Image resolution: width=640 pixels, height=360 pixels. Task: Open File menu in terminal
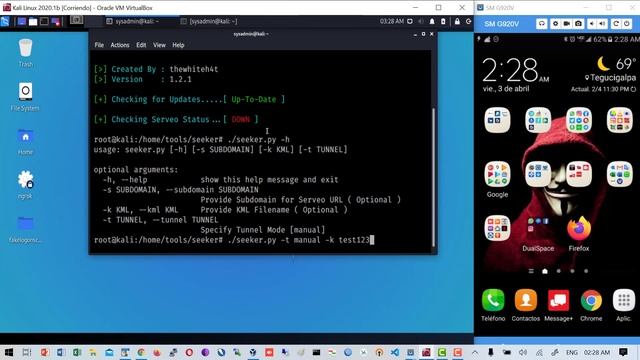tap(99, 45)
